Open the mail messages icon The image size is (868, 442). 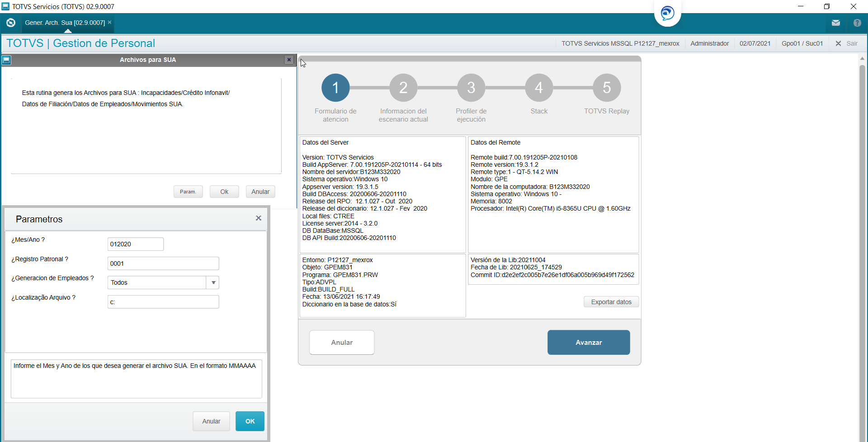pos(835,23)
